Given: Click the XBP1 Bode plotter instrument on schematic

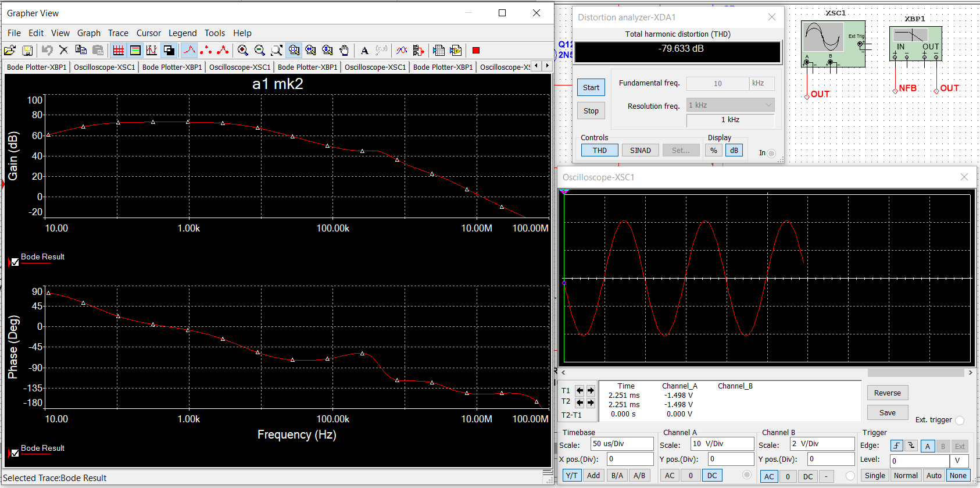Looking at the screenshot, I should [915, 43].
